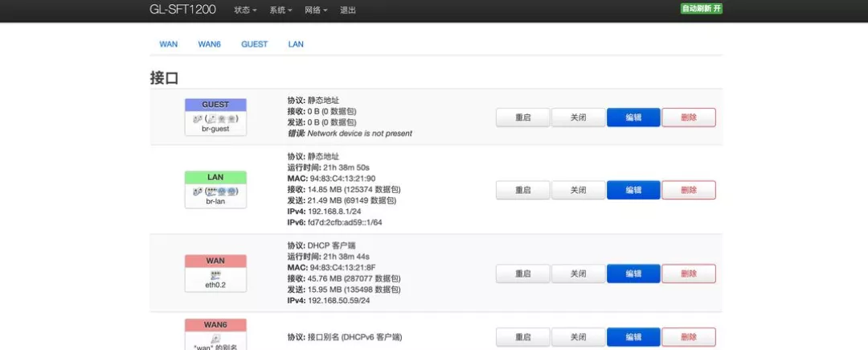Click LAN received 14.85 MB value

pos(325,189)
